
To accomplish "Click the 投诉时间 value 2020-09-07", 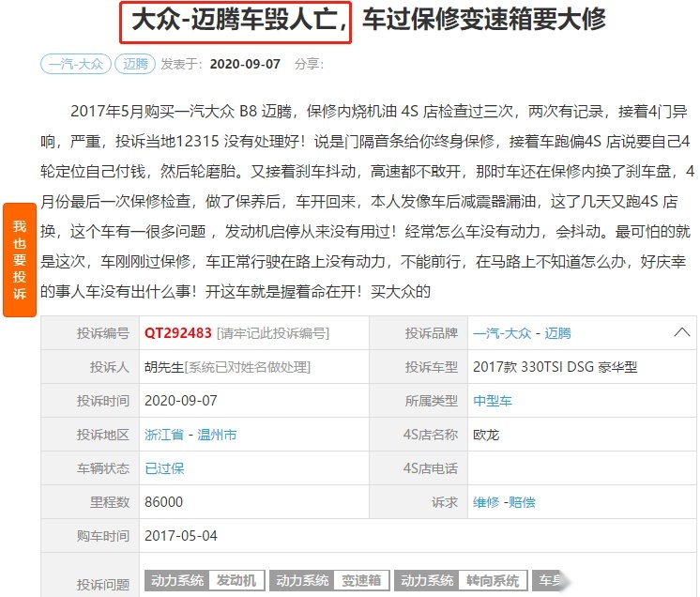I will (x=181, y=401).
